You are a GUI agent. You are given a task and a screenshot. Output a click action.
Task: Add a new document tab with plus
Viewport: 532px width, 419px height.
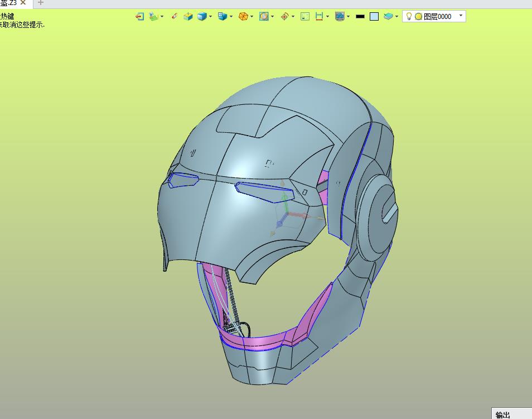tap(41, 3)
